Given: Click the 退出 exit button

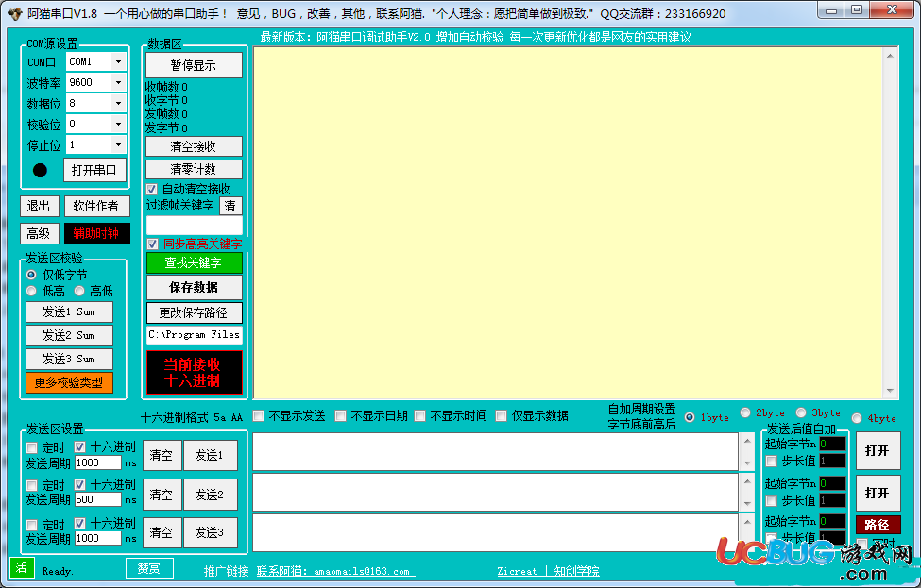Looking at the screenshot, I should (39, 206).
